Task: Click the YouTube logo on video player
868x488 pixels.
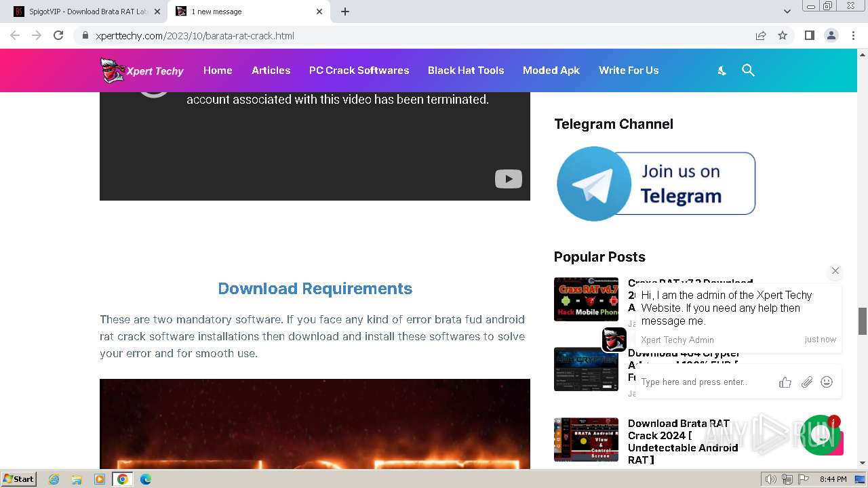Action: point(508,179)
